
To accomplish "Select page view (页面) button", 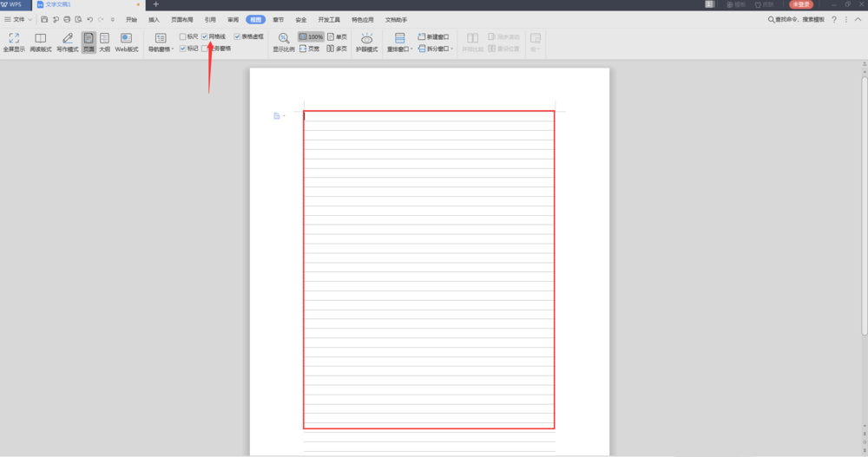I will (x=89, y=42).
